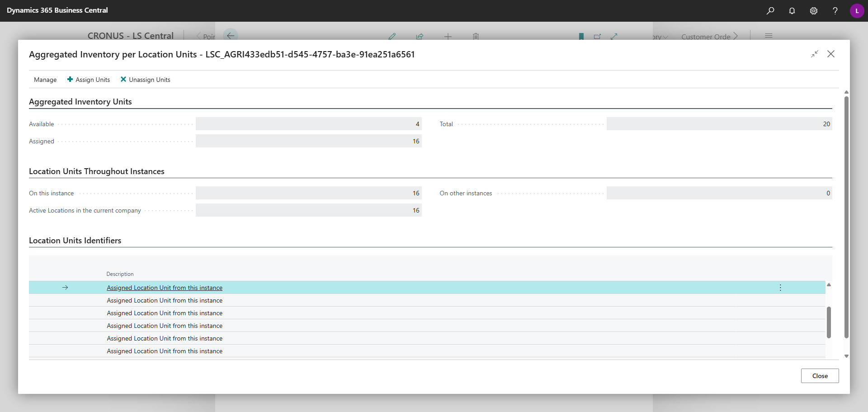Click the Unassign Units X icon
The height and width of the screenshot is (412, 868).
click(123, 80)
